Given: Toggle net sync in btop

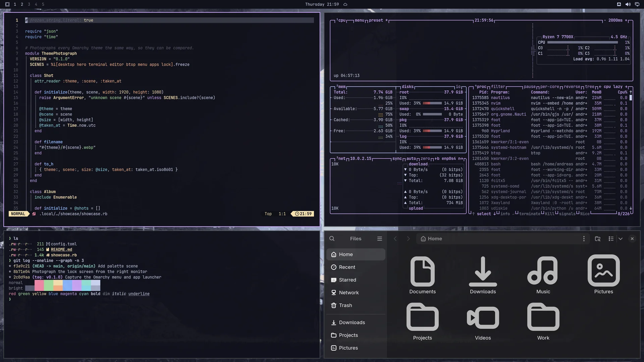Looking at the screenshot, I should click(x=397, y=159).
